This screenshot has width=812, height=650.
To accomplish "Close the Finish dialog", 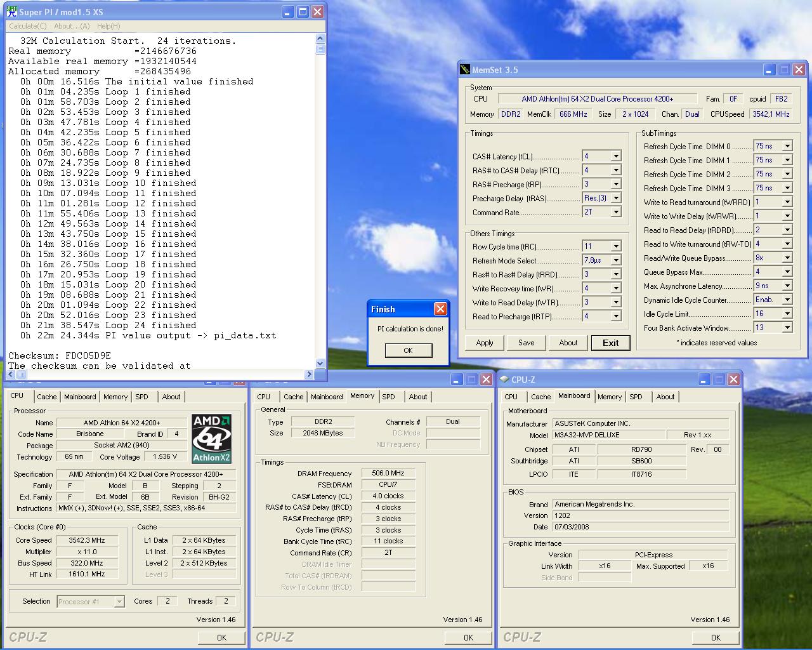I will click(x=440, y=309).
